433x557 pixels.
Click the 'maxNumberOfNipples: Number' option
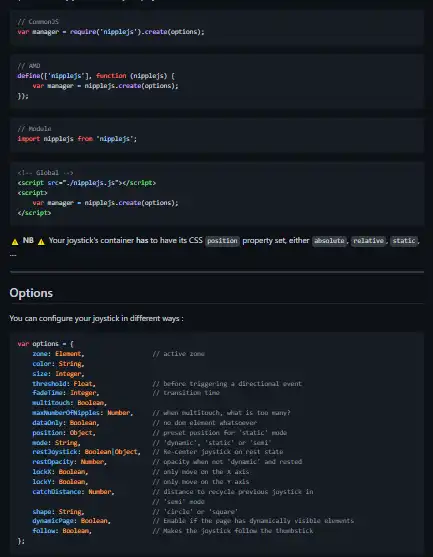click(83, 412)
